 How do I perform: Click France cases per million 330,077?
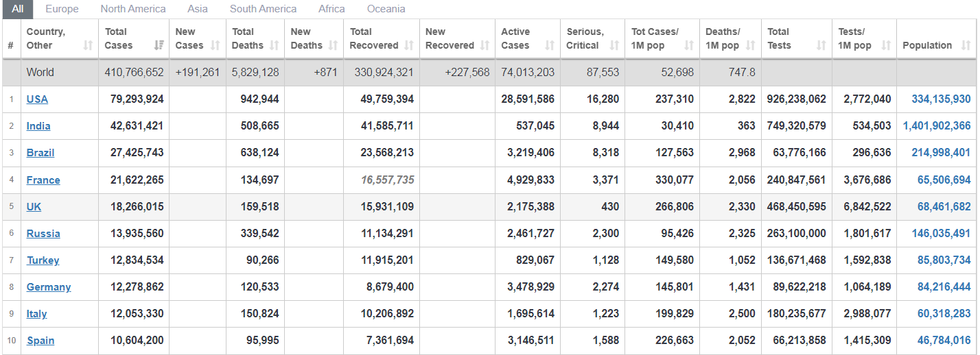pyautogui.click(x=675, y=180)
